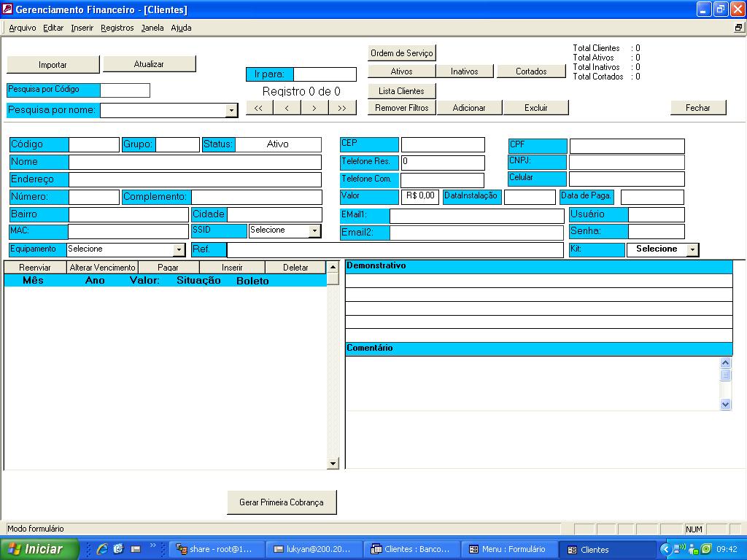Screen dimensions: 747x560
Task: Go to previous record with < button
Action: pyautogui.click(x=287, y=108)
